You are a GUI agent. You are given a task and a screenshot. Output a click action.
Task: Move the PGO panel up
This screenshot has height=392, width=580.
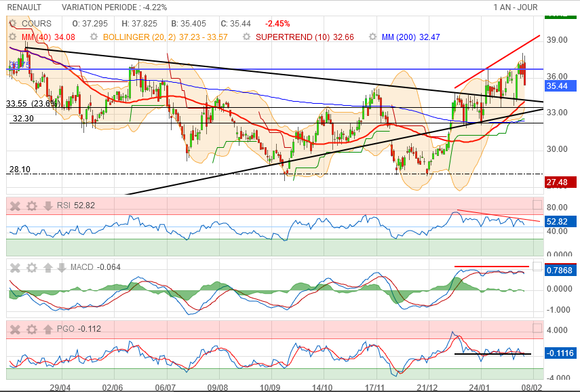[47, 329]
